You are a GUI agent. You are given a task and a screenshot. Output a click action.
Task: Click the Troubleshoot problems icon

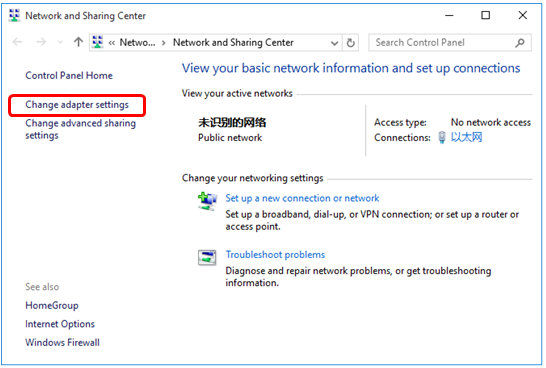(207, 258)
